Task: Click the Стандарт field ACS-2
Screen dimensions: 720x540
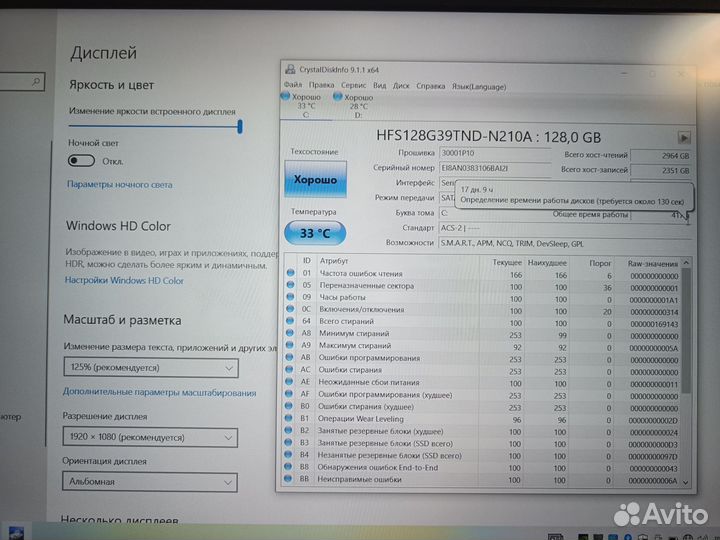Action: [x=564, y=228]
